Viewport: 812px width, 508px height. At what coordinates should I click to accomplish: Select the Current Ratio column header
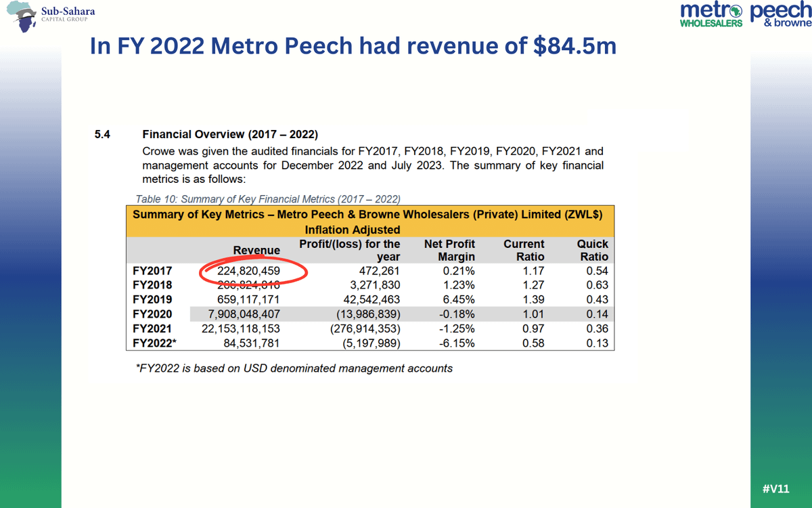524,250
